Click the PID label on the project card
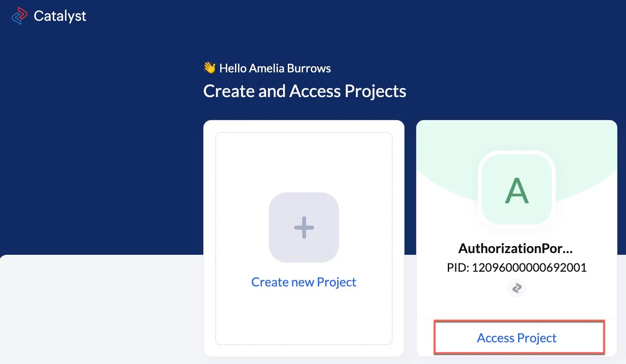Viewport: 626px width, 364px height. pos(458,268)
